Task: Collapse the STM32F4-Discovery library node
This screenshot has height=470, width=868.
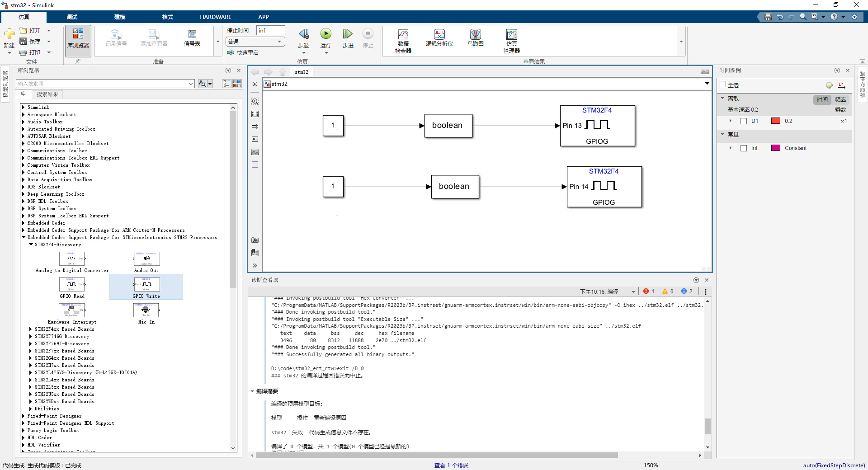Action: [x=31, y=244]
